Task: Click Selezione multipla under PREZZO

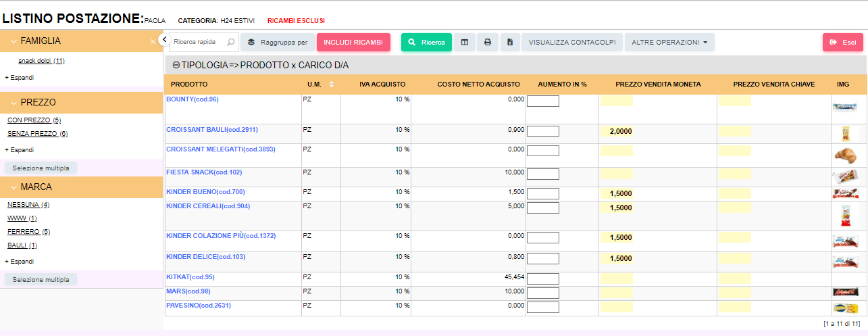Action: (41, 168)
